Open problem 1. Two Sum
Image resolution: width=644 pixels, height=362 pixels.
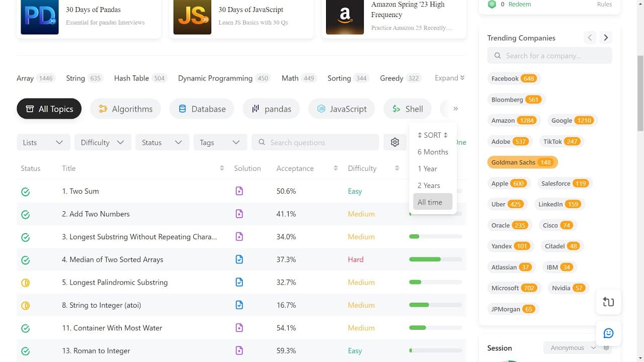80,191
